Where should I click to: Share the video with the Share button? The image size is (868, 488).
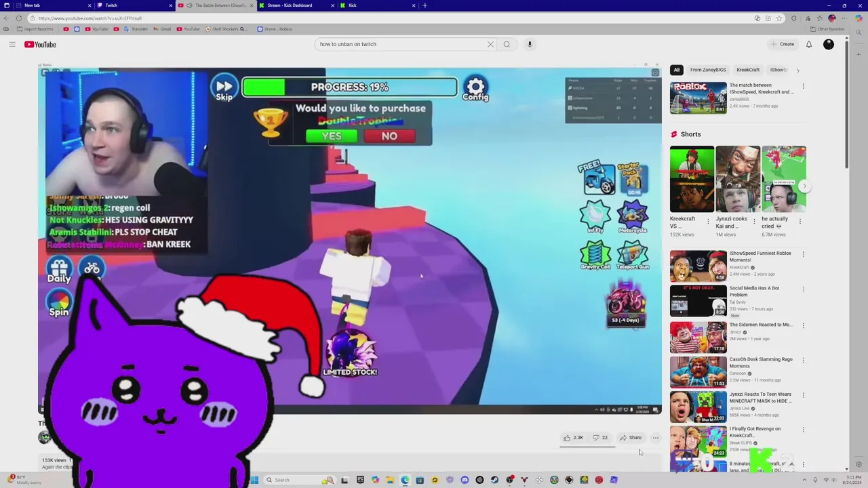[x=631, y=438]
